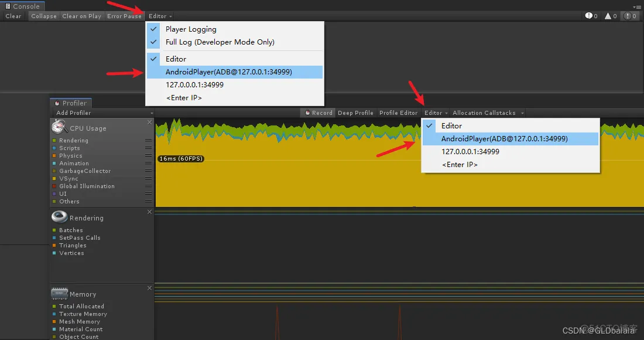The height and width of the screenshot is (340, 644).
Task: Open the Allocation Callstacks dropdown
Action: [x=488, y=113]
